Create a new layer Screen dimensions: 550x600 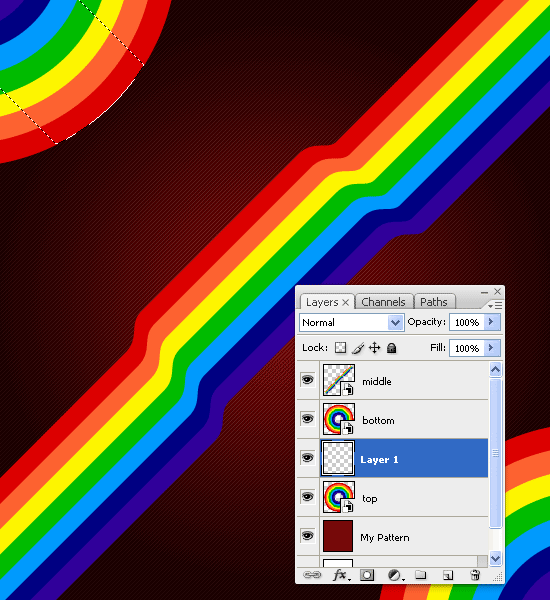coord(447,575)
